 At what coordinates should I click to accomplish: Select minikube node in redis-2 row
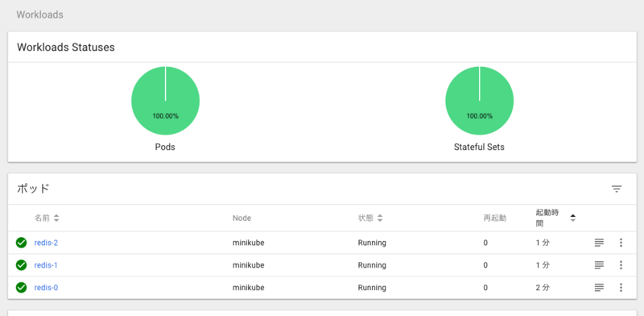tap(249, 243)
